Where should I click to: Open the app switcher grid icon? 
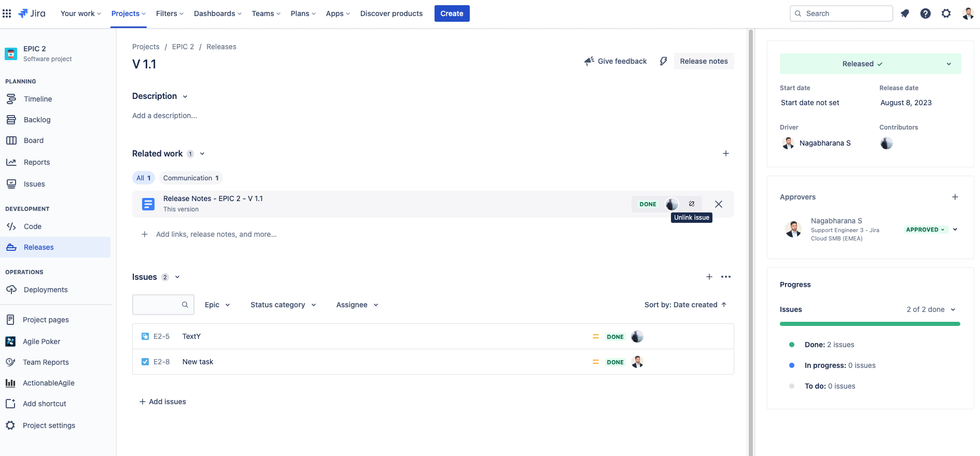click(x=7, y=13)
